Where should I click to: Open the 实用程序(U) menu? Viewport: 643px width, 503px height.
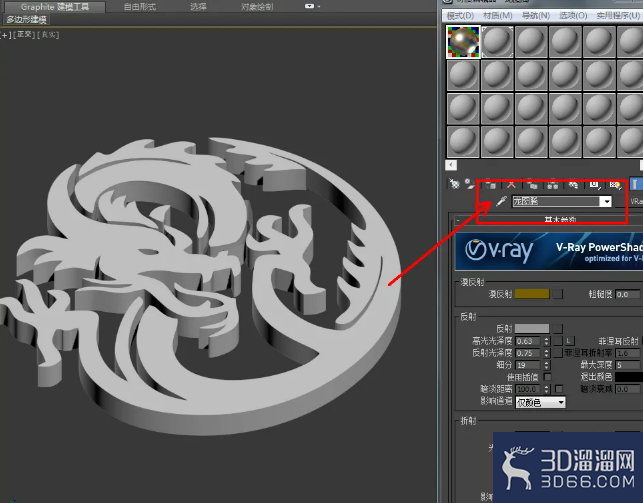(x=618, y=16)
